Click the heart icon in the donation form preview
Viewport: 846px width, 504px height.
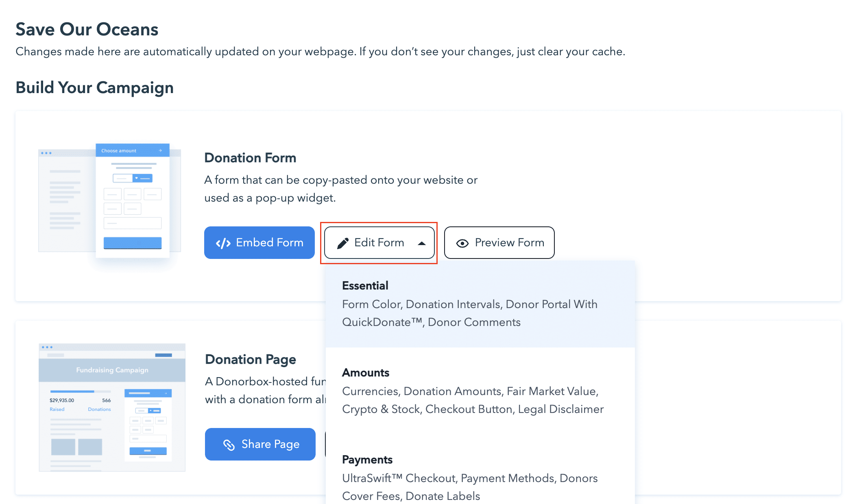pyautogui.click(x=136, y=178)
